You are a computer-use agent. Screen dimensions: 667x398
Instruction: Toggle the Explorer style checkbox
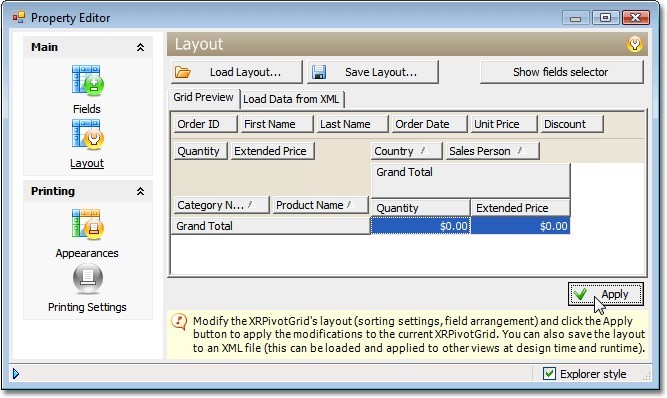(x=549, y=374)
